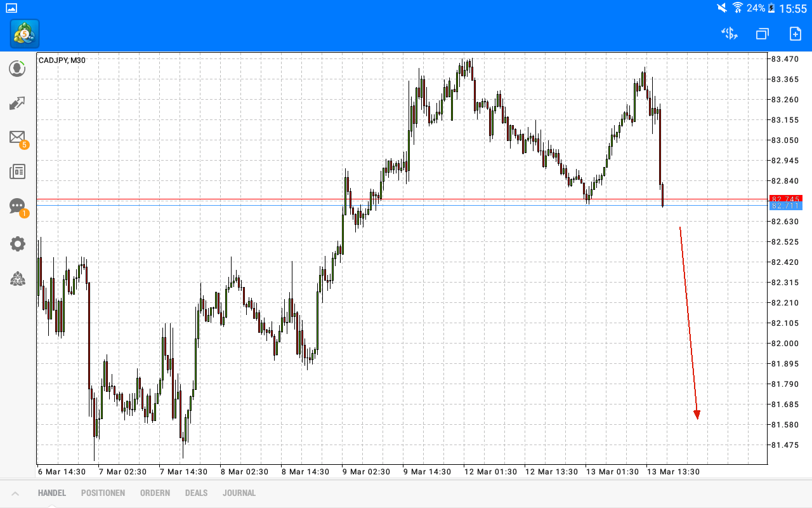The width and height of the screenshot is (812, 508).
Task: Expand the HANDEL panel with the chevron
Action: (x=15, y=493)
